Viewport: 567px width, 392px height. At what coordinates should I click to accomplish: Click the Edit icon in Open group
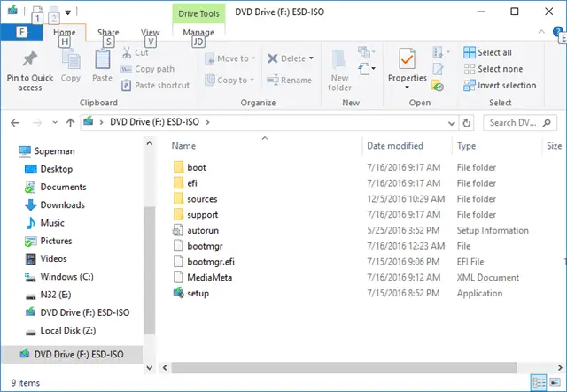coord(438,69)
